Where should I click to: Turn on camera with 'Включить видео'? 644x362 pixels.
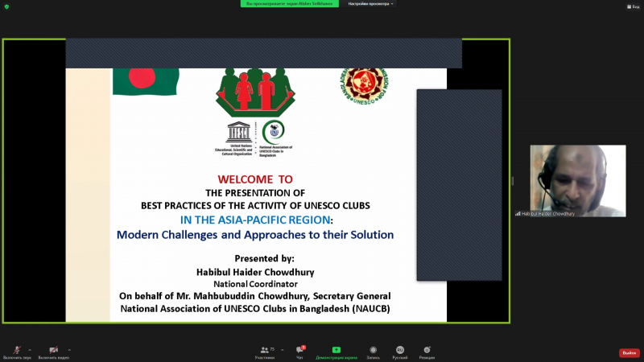point(53,351)
